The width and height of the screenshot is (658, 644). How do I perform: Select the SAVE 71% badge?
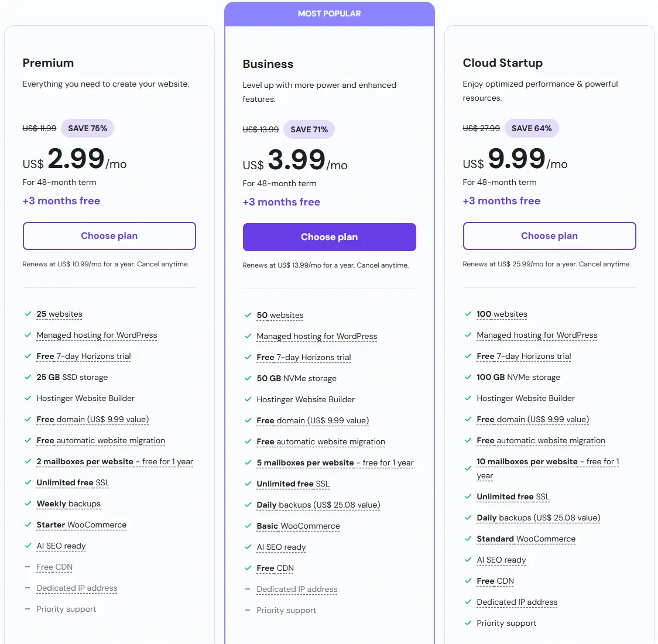pyautogui.click(x=309, y=129)
